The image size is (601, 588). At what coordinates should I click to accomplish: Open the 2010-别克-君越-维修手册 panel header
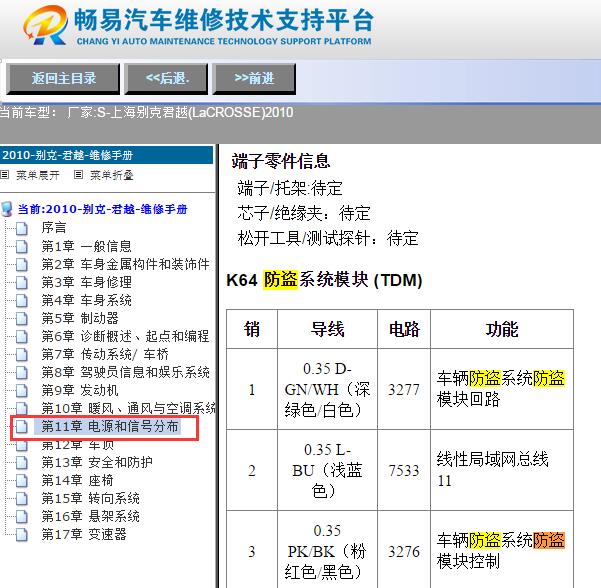pos(107,155)
